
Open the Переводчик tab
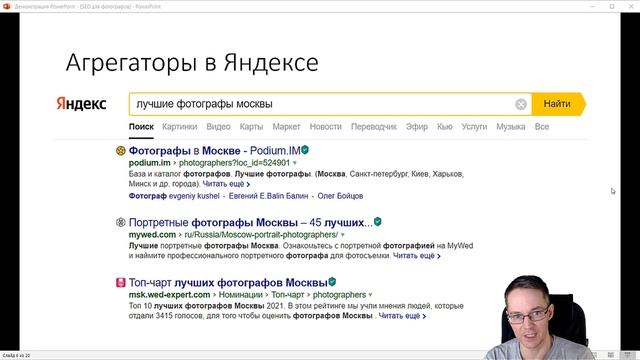coord(374,127)
